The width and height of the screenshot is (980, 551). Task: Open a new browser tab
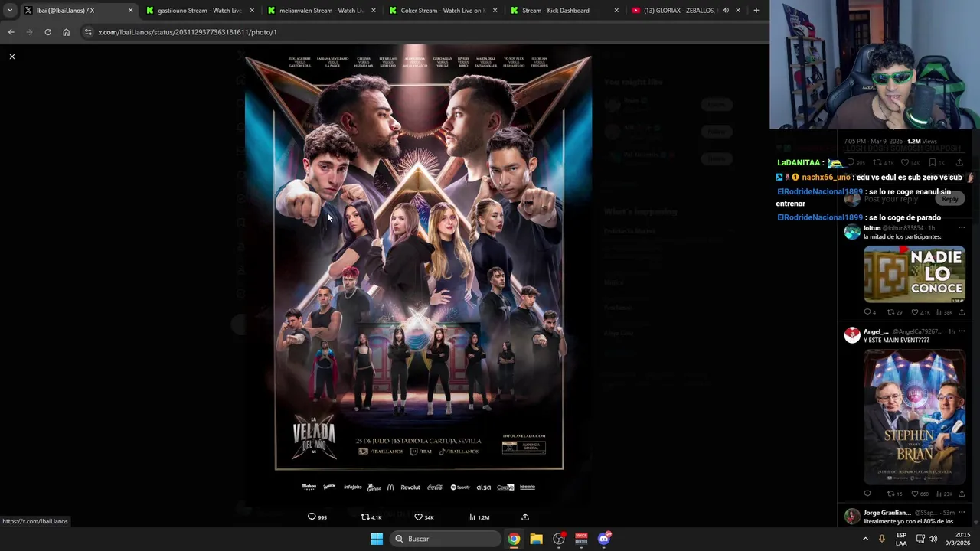756,11
